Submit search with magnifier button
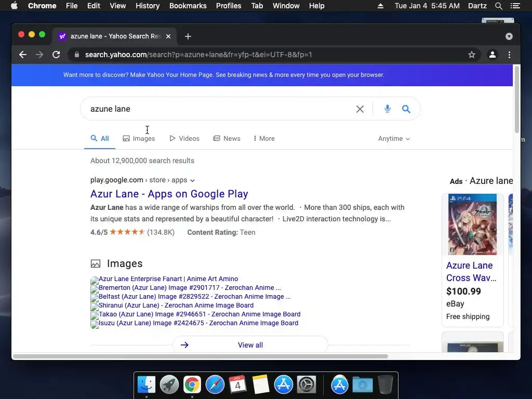Viewport: 532px width, 399px height. 406,109
